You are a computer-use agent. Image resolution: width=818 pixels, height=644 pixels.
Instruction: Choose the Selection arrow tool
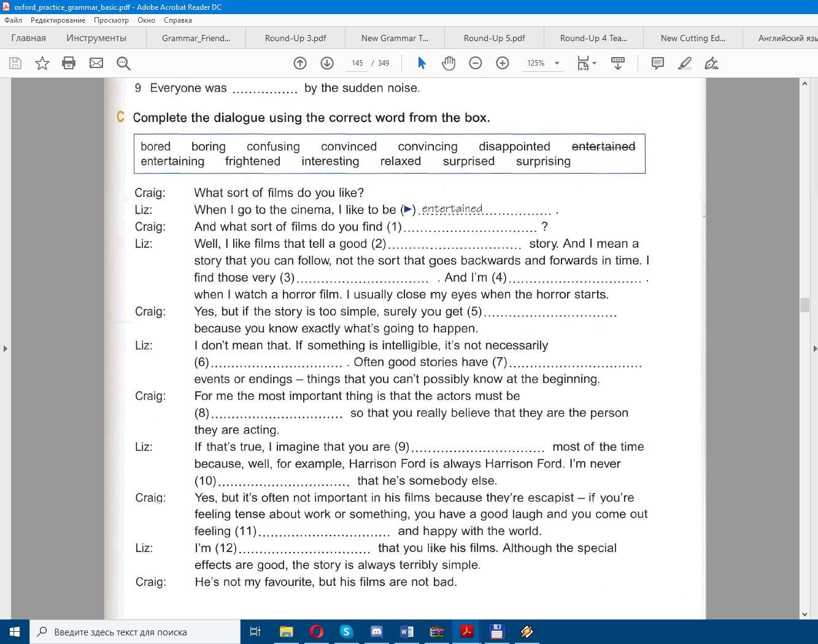click(x=422, y=63)
